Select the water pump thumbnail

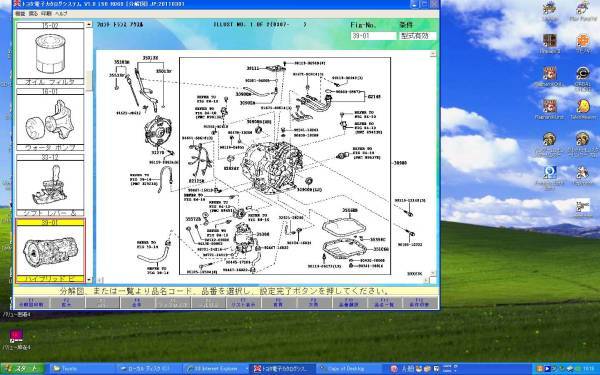tap(50, 119)
